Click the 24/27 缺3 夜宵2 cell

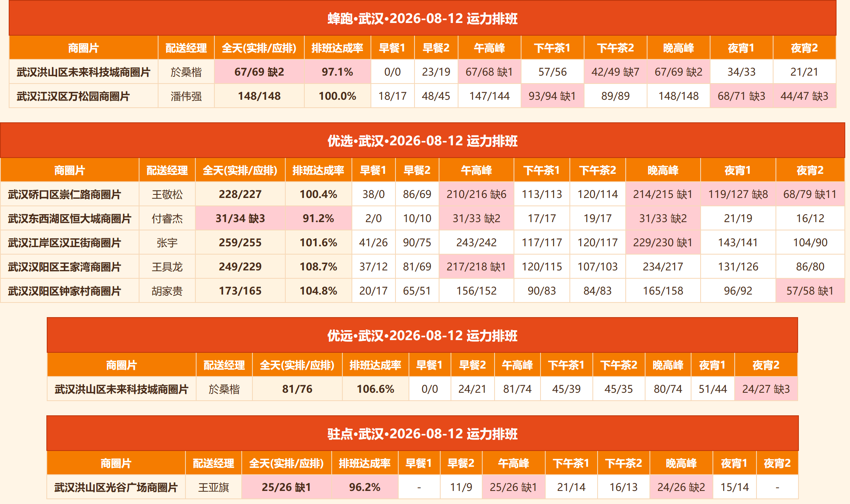(x=766, y=389)
